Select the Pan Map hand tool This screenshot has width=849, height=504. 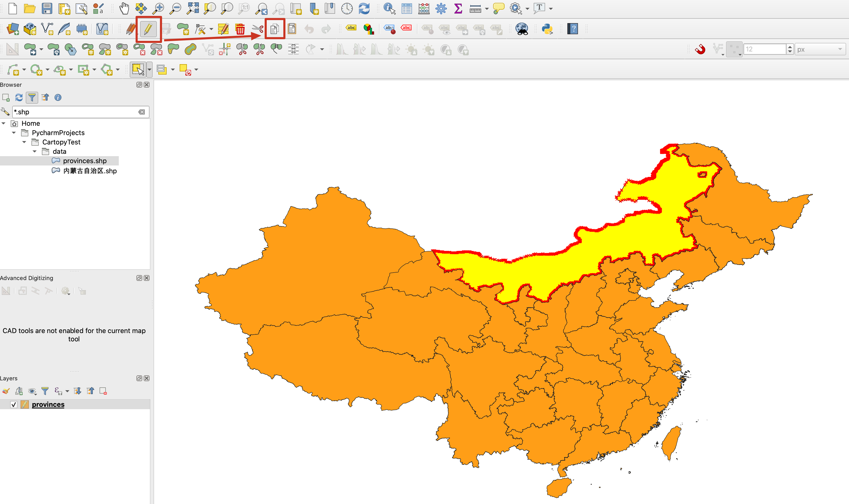pos(124,9)
